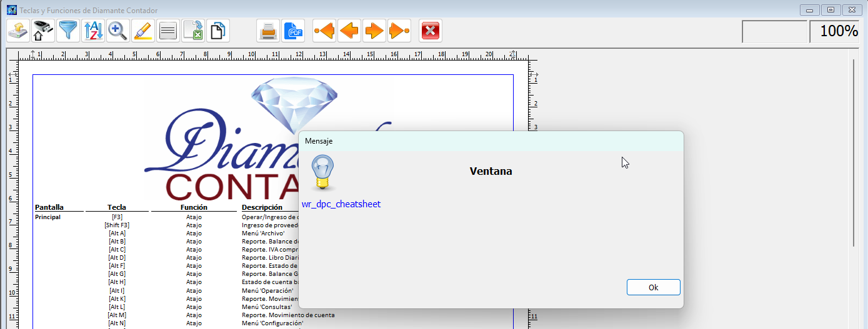This screenshot has width=868, height=329.
Task: Click the [Alt F] key cell
Action: pyautogui.click(x=117, y=266)
